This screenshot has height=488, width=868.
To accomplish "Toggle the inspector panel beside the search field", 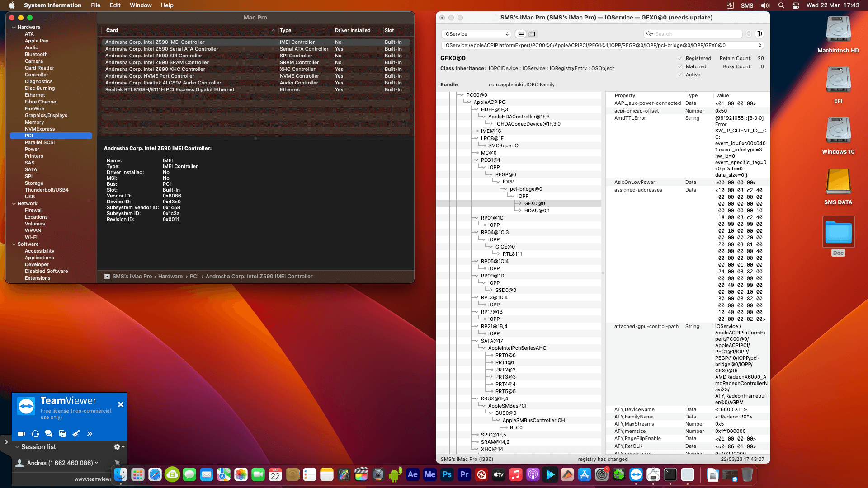I will (760, 33).
